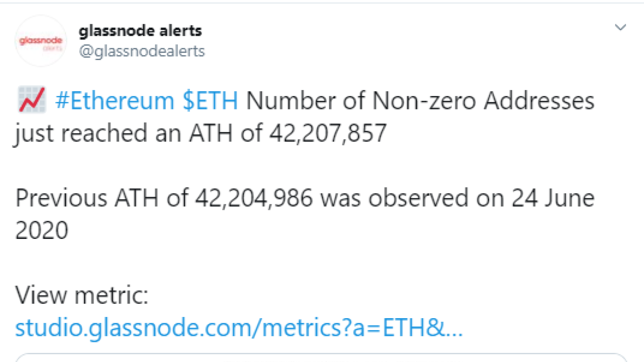
Task: Click the 'Previous ATH of 42,204,986' text
Action: pos(164,198)
